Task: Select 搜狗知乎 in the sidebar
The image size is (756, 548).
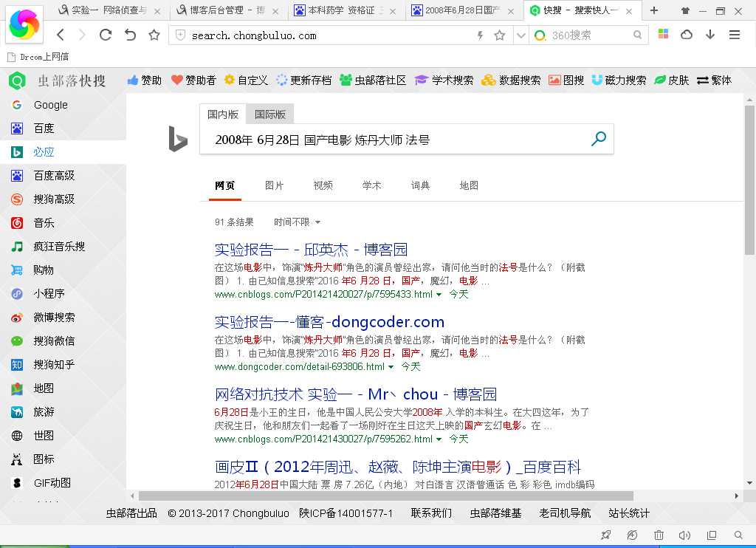Action: pos(63,365)
